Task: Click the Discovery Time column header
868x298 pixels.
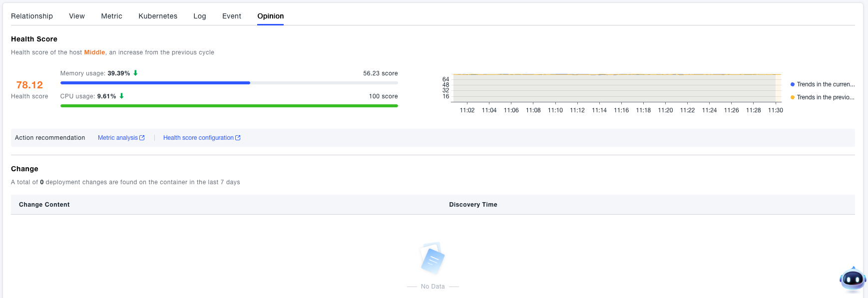Action: (x=473, y=205)
